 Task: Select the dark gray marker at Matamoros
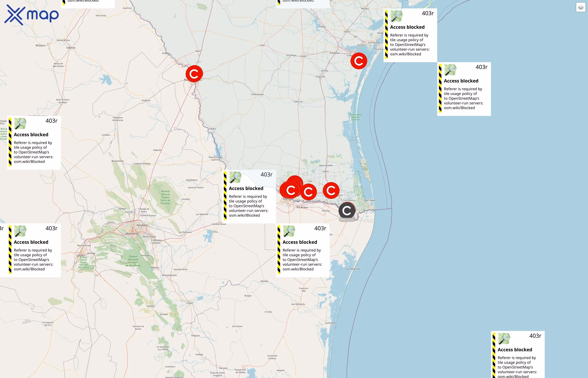click(x=347, y=210)
